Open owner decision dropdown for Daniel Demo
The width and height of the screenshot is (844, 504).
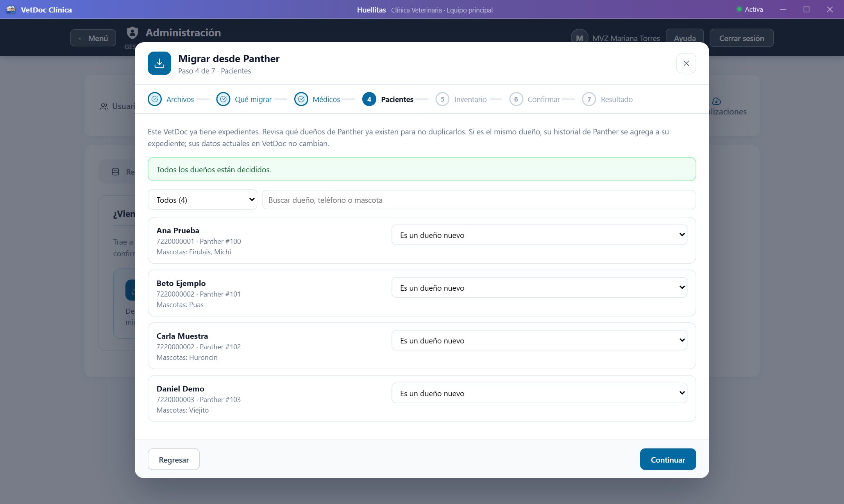coord(539,393)
